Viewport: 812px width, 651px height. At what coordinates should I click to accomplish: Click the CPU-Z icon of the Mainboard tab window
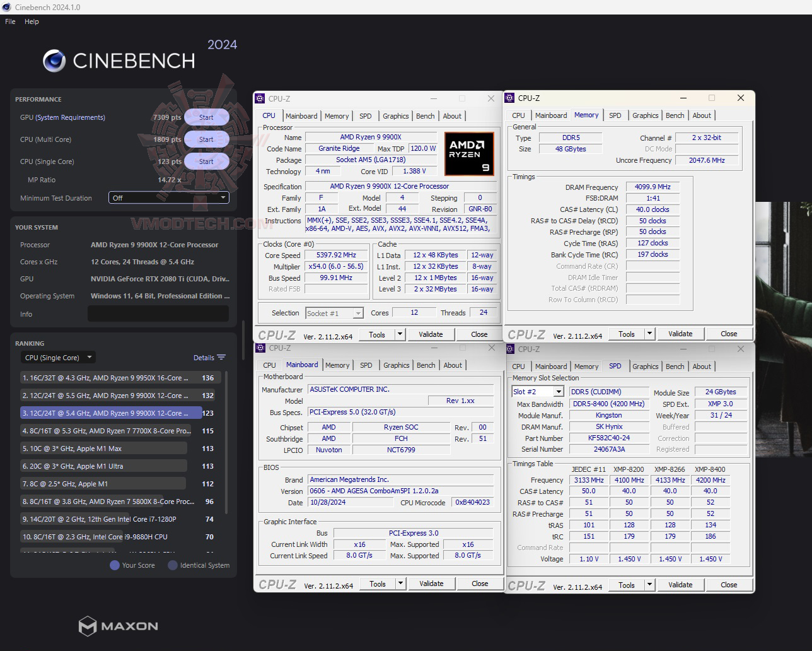click(260, 348)
